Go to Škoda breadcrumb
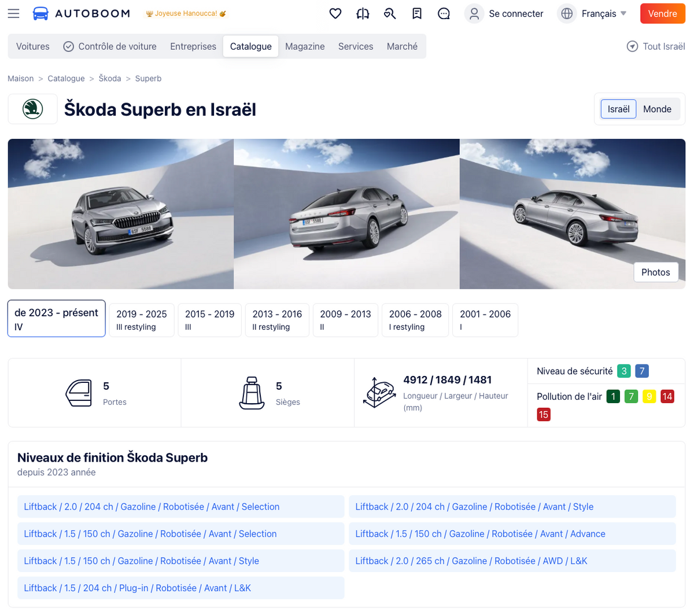Viewport: 694px width, 616px height. (x=110, y=78)
